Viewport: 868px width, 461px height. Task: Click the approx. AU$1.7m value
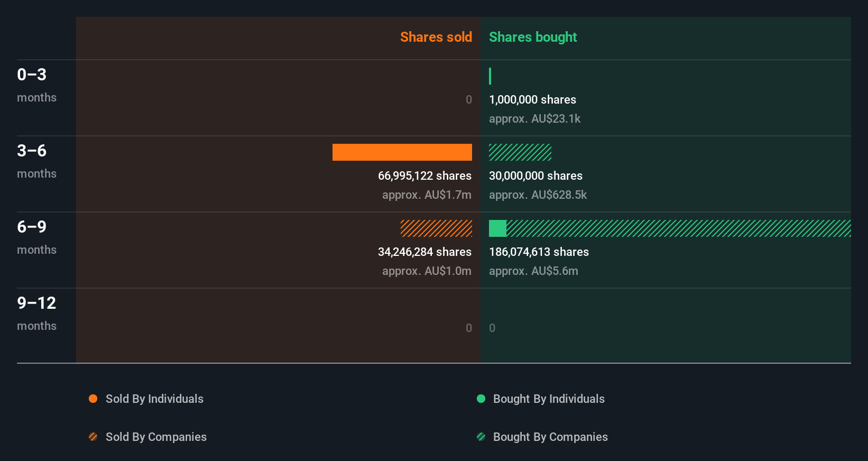point(427,195)
